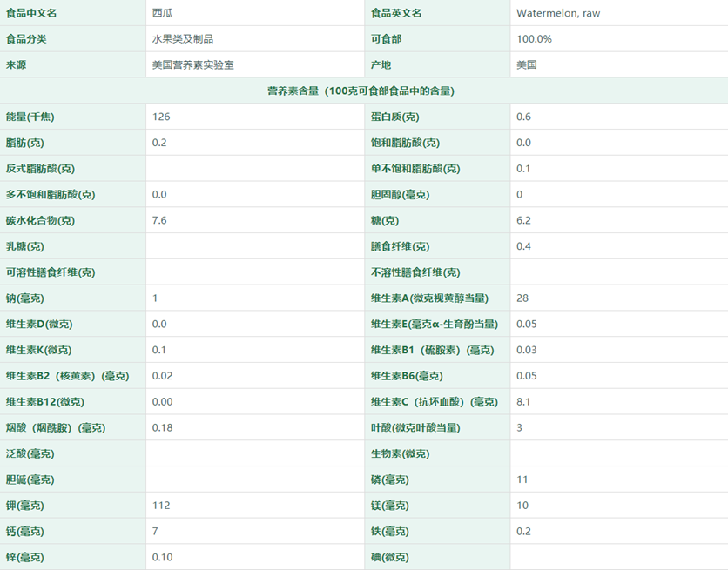Viewport: 728px width, 570px height.
Task: Click the 乳糖(克) label
Action: click(x=24, y=246)
